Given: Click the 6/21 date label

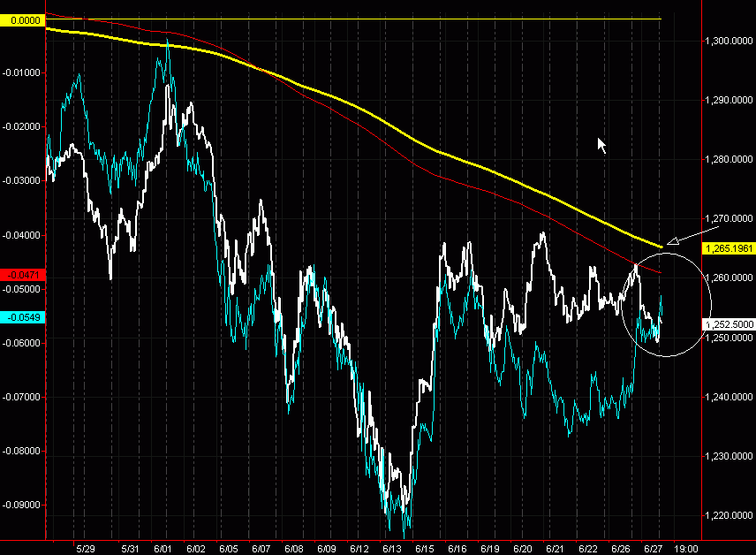Looking at the screenshot, I should [x=555, y=549].
